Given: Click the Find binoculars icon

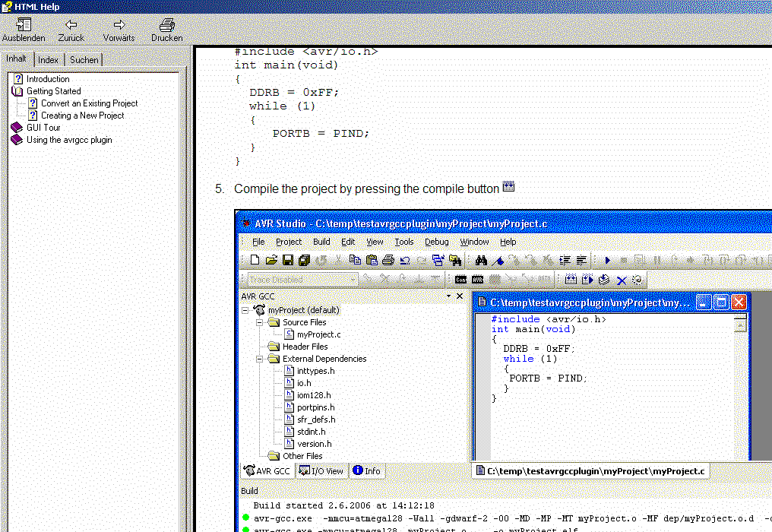Looking at the screenshot, I should tap(481, 260).
